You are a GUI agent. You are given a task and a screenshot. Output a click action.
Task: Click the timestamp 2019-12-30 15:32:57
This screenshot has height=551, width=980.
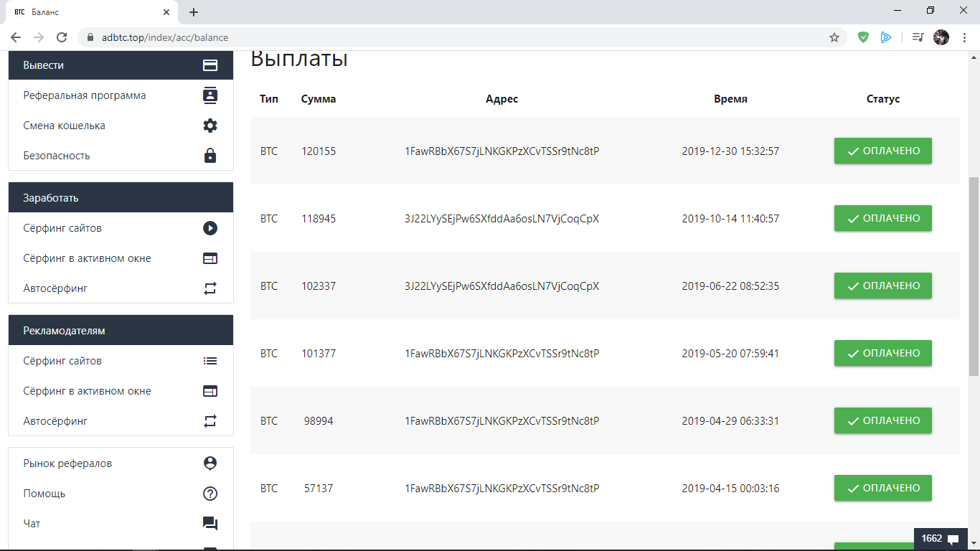click(x=730, y=151)
